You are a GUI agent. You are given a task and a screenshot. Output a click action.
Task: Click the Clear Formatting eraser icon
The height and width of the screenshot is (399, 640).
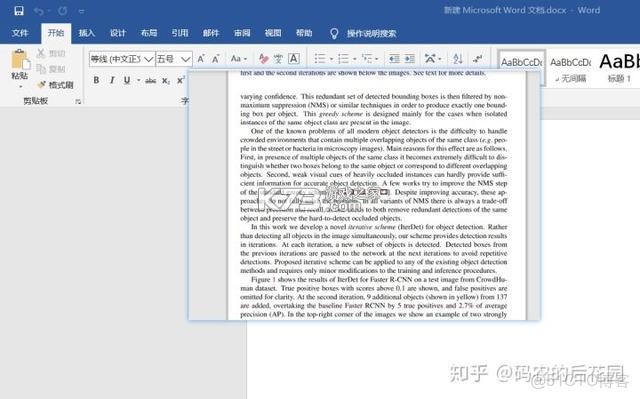click(263, 59)
